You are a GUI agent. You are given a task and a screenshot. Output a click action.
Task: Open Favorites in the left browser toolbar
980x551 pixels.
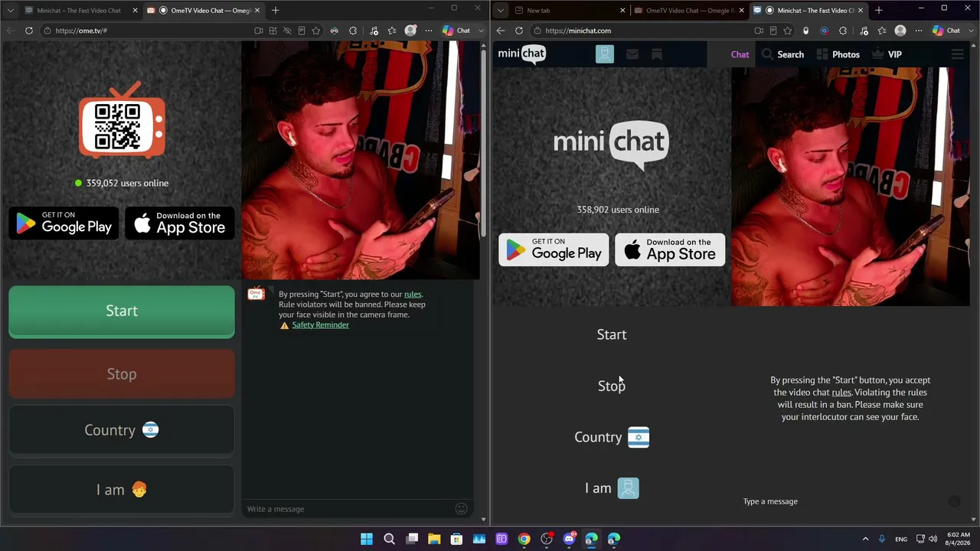coord(392,31)
